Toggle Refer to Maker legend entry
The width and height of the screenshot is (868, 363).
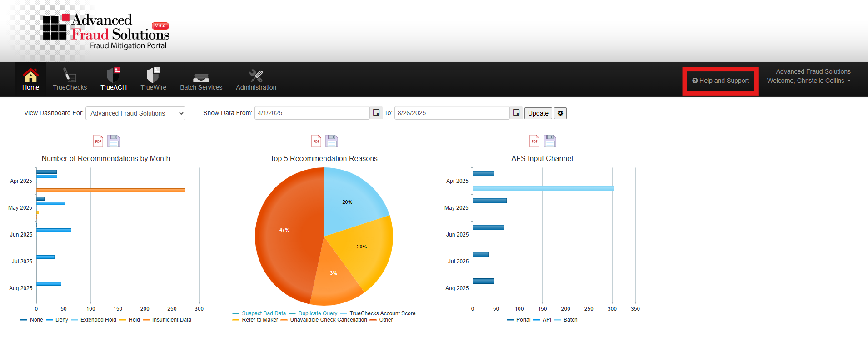pos(255,320)
